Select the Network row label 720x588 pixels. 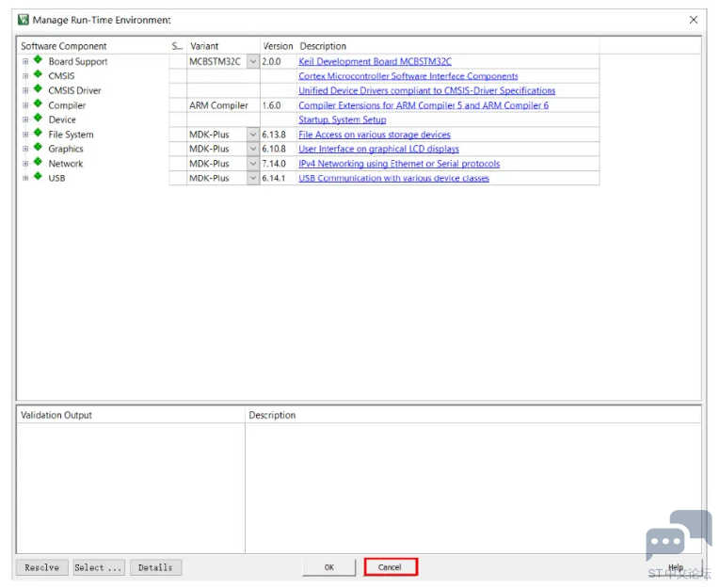(x=66, y=164)
